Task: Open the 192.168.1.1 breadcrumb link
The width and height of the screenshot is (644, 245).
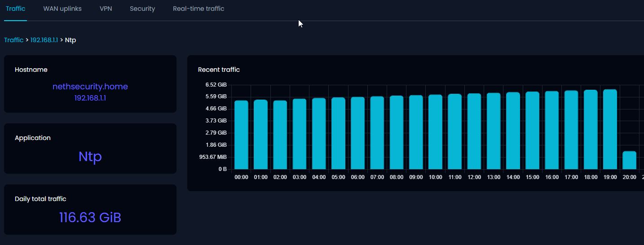Action: point(44,40)
